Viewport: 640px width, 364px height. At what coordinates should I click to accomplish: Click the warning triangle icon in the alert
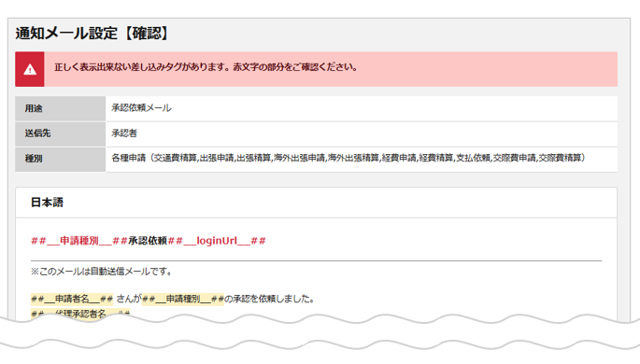click(x=30, y=70)
